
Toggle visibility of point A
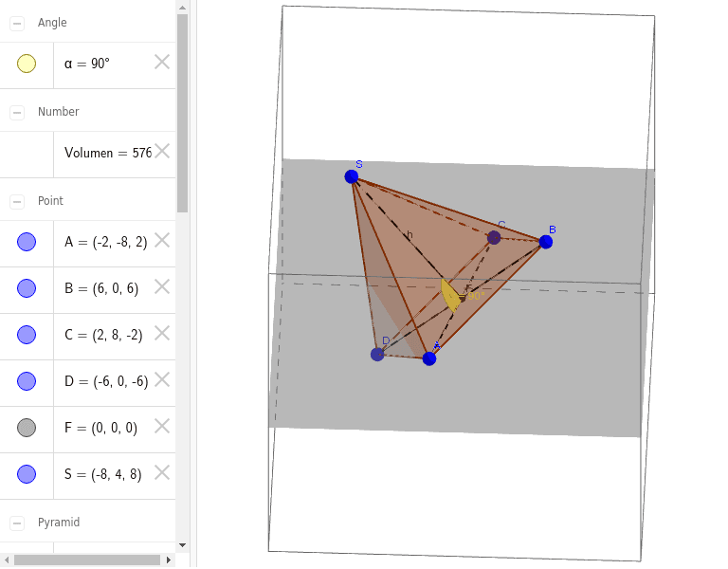(27, 242)
